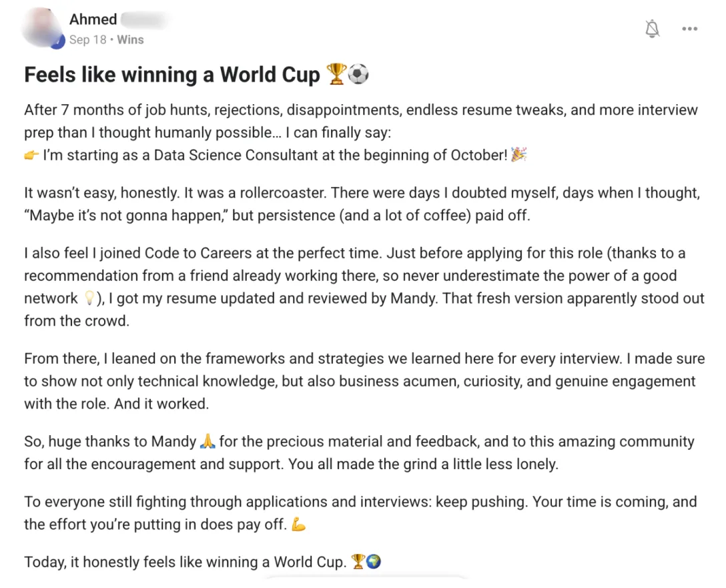Click the blue level badge on avatar
726x588 pixels.
click(58, 43)
